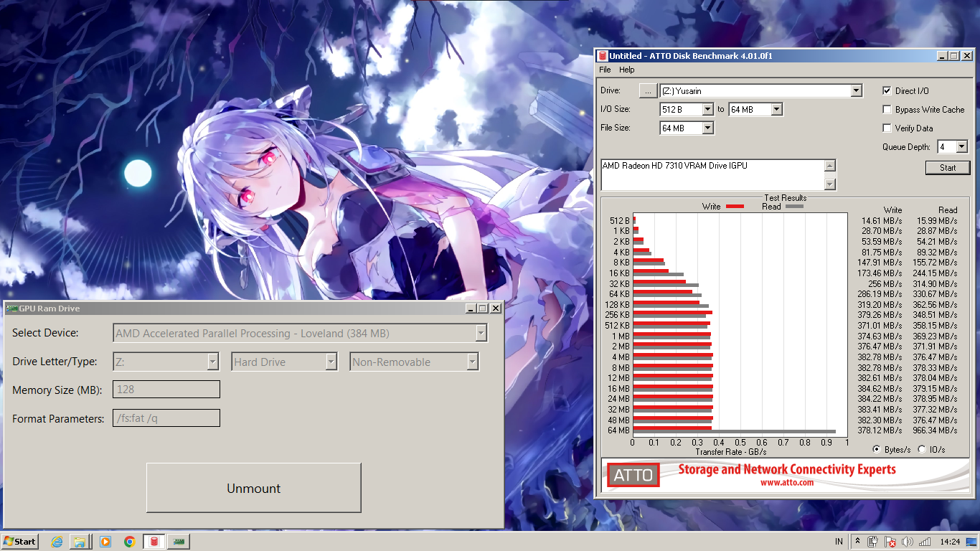Open the Help menu in ATTO
Viewport: 980px width, 551px height.
tap(627, 70)
